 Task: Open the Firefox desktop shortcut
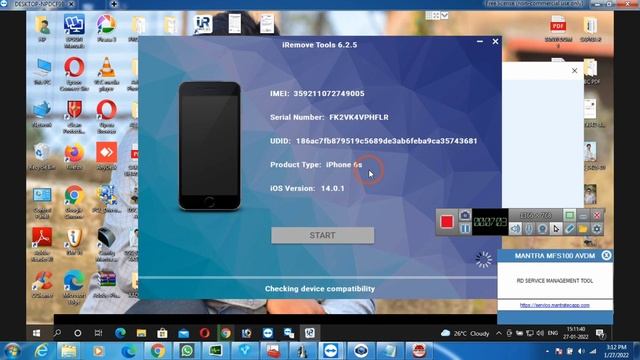coord(74,157)
